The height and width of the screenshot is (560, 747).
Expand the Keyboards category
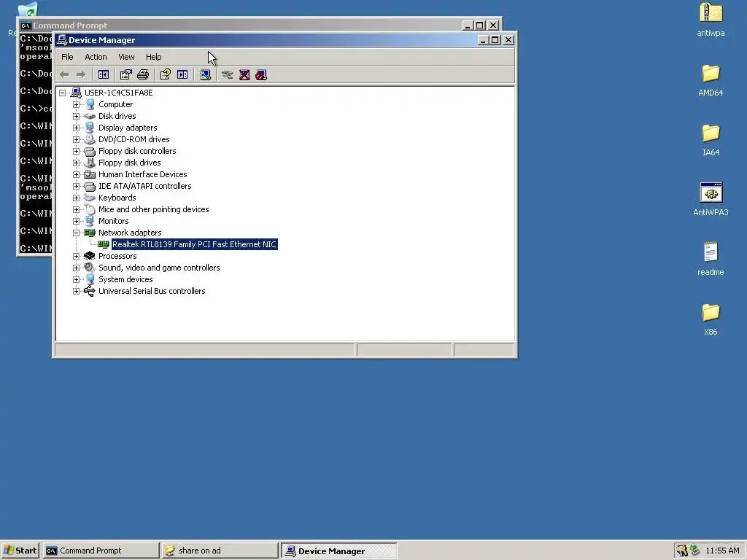tap(76, 198)
